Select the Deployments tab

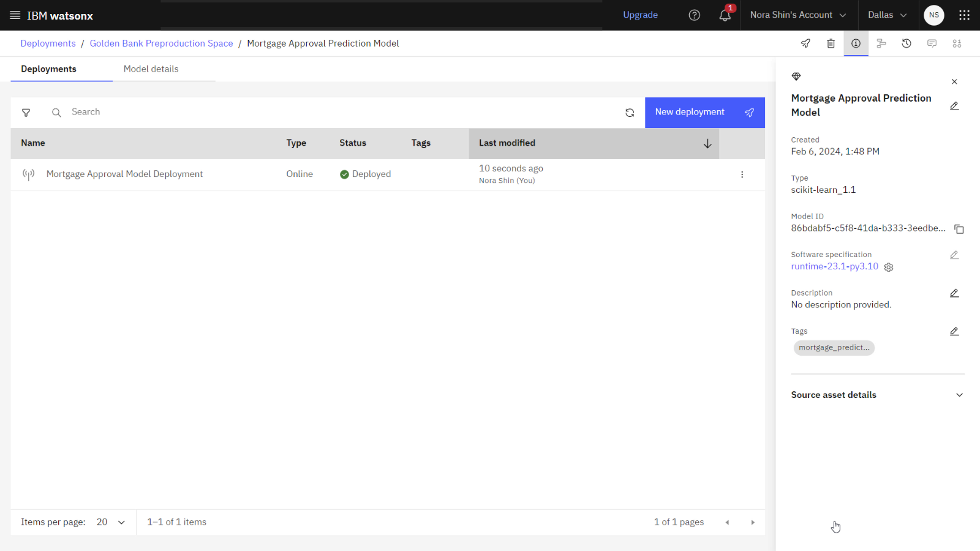[48, 69]
